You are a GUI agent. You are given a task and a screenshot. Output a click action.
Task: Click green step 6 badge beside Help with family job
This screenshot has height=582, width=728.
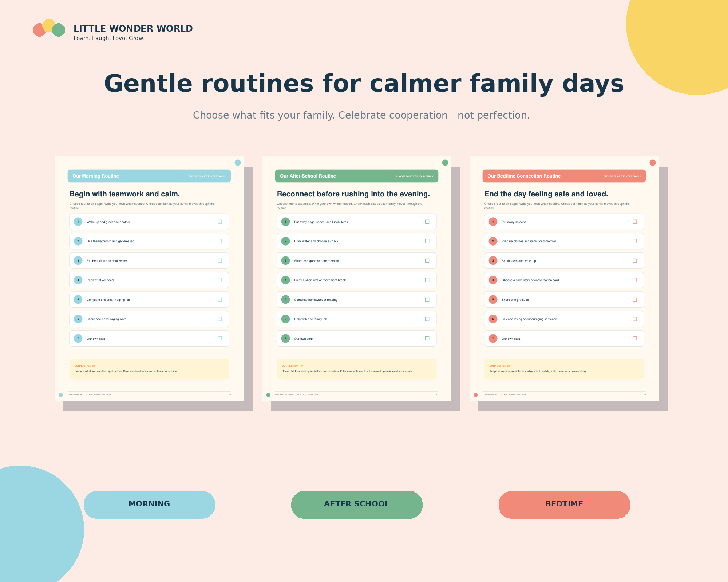(285, 319)
